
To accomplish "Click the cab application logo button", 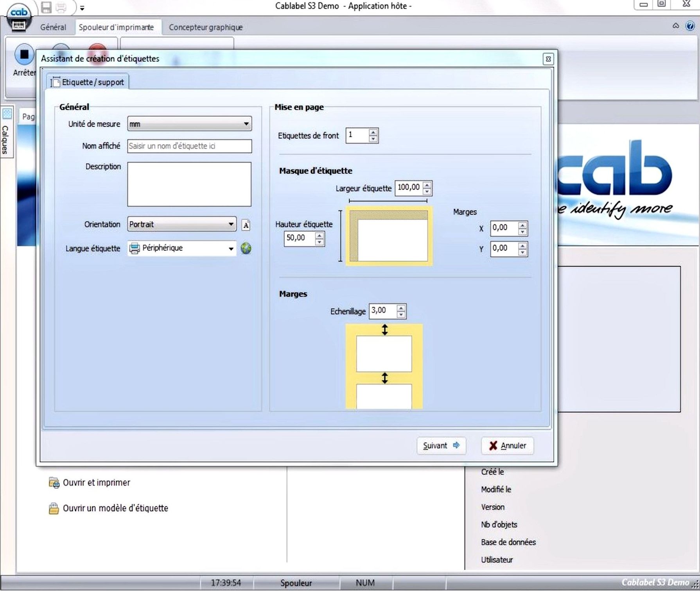I will (19, 18).
